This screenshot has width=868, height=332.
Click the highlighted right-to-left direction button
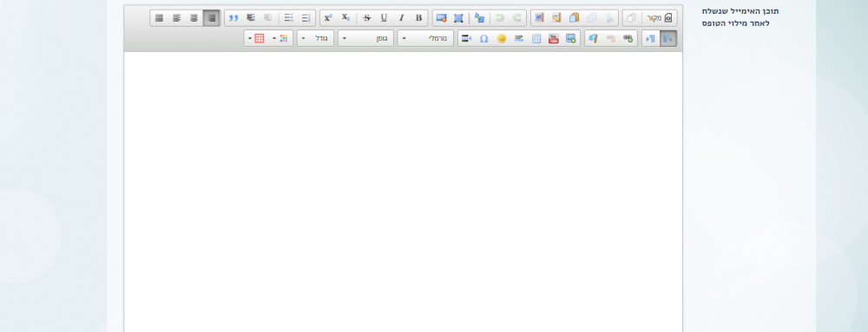[x=668, y=39]
